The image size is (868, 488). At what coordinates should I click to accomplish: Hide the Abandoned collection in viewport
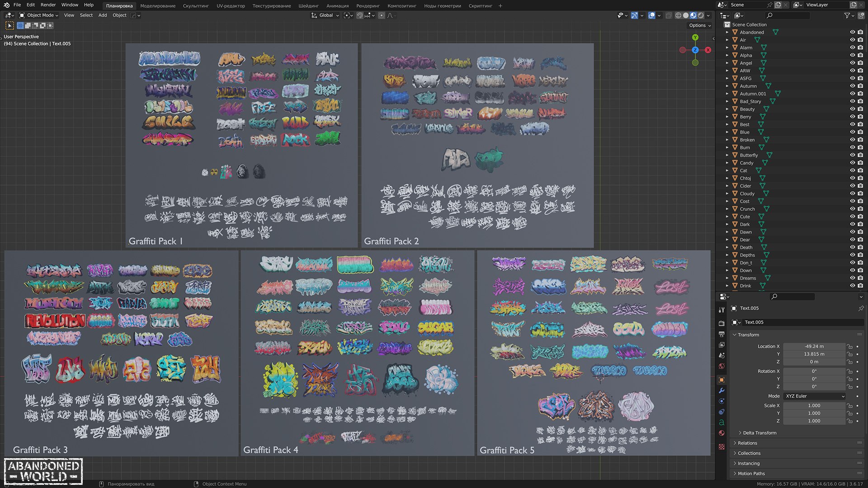(x=853, y=33)
